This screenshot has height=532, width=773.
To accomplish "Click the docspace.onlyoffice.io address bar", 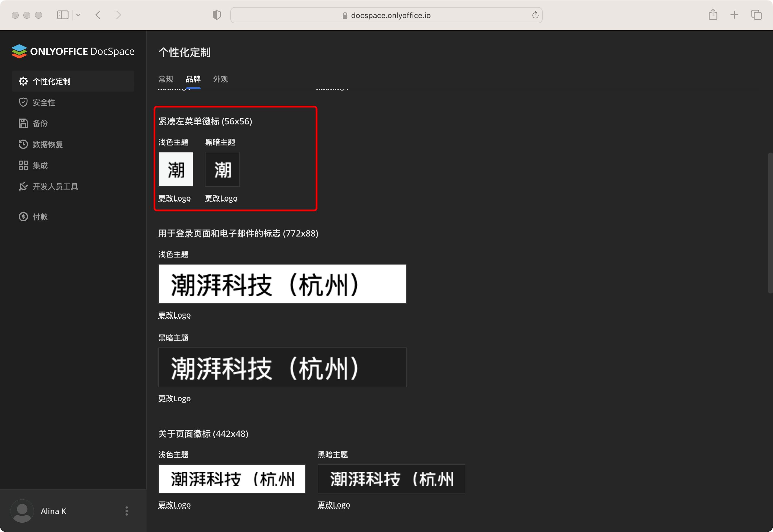I will point(386,15).
